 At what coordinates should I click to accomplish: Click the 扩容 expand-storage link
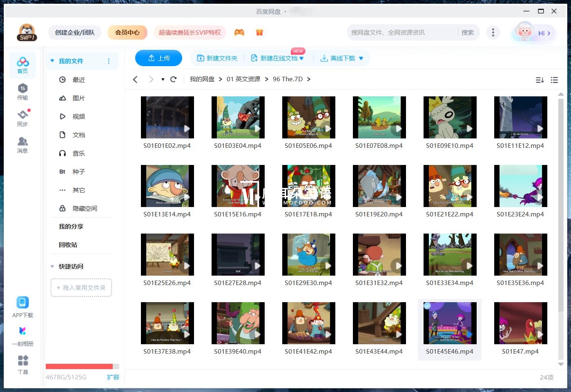click(x=113, y=377)
